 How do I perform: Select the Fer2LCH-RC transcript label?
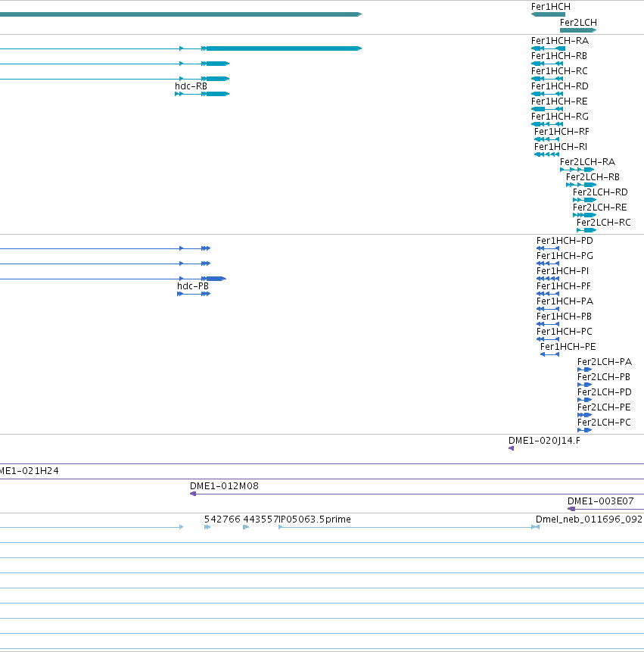(x=603, y=223)
